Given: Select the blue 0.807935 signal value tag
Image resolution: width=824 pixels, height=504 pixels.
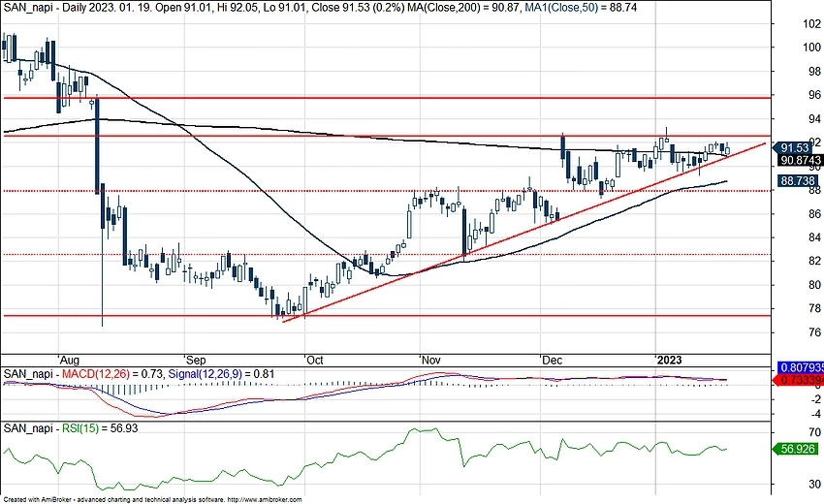Looking at the screenshot, I should tap(800, 368).
